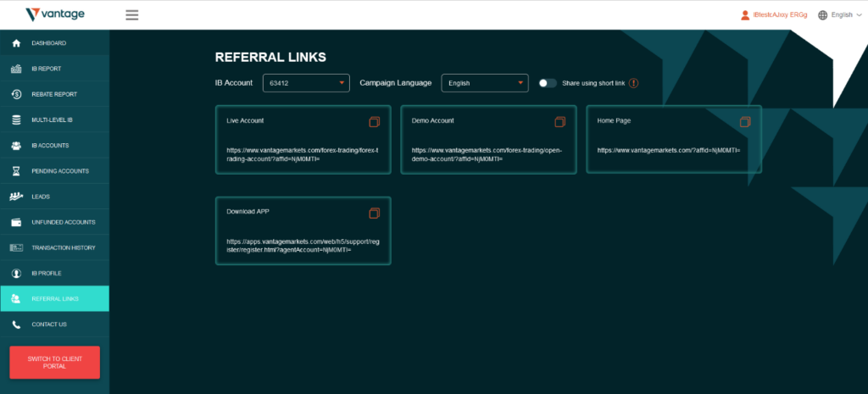Image resolution: width=868 pixels, height=394 pixels.
Task: Open the IB Account dropdown
Action: click(306, 83)
